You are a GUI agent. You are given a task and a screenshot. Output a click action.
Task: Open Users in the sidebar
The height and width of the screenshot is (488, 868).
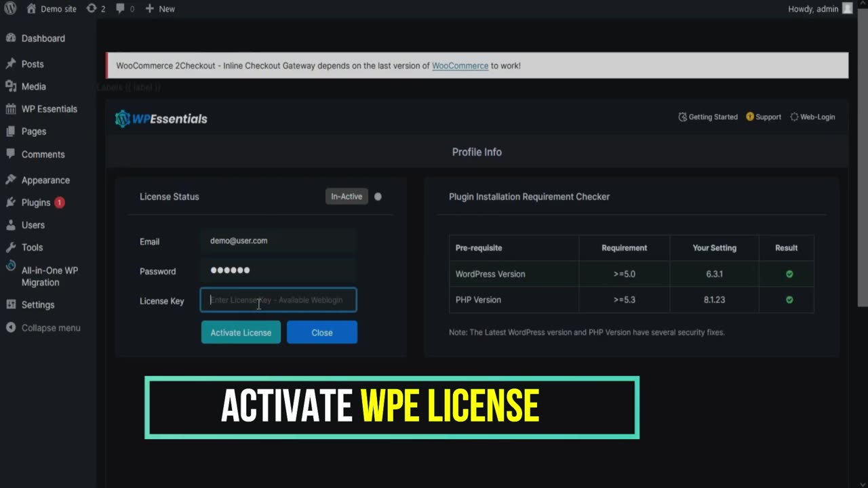click(x=33, y=225)
